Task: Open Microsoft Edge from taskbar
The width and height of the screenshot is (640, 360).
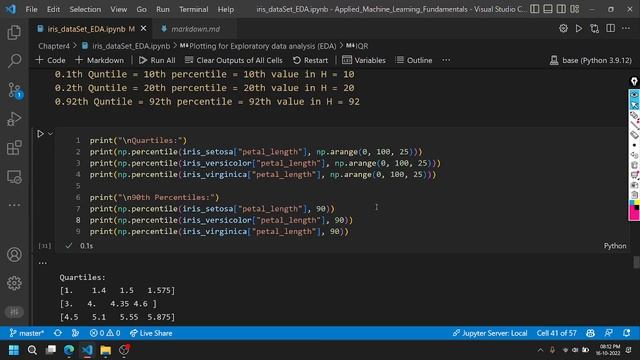Action: (x=69, y=350)
